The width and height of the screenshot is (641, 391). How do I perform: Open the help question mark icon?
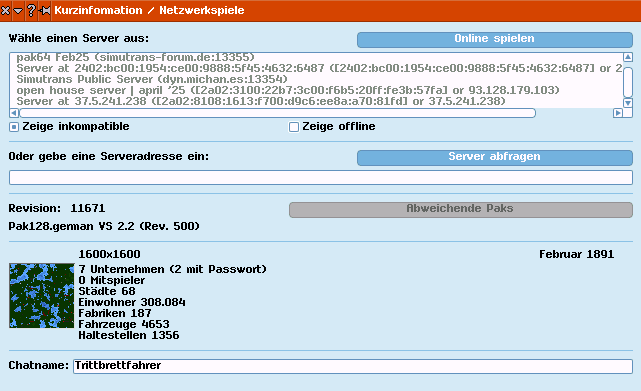(x=31, y=10)
